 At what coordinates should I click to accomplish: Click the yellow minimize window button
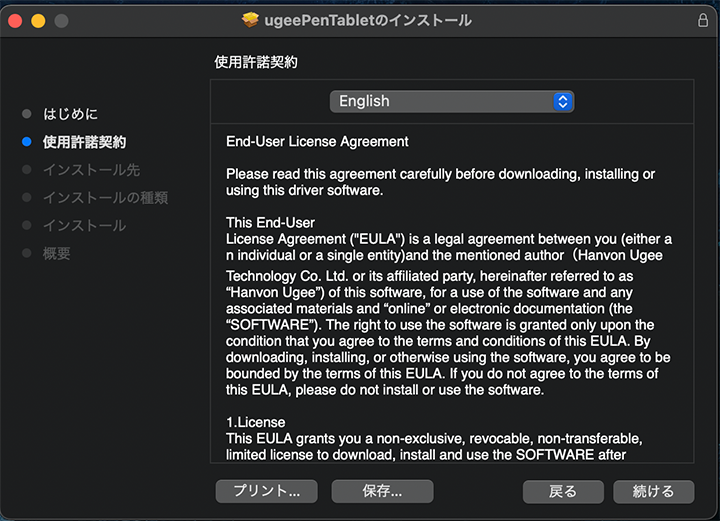tap(39, 20)
